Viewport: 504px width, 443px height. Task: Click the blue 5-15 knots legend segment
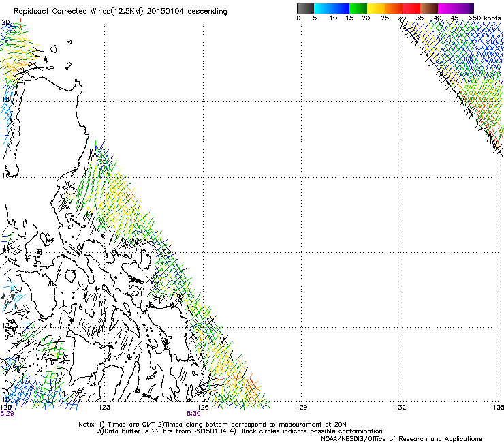click(x=332, y=8)
